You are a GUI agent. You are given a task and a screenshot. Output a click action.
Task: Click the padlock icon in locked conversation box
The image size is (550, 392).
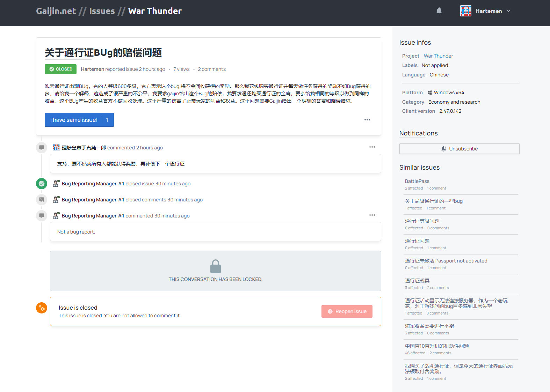[x=216, y=266]
